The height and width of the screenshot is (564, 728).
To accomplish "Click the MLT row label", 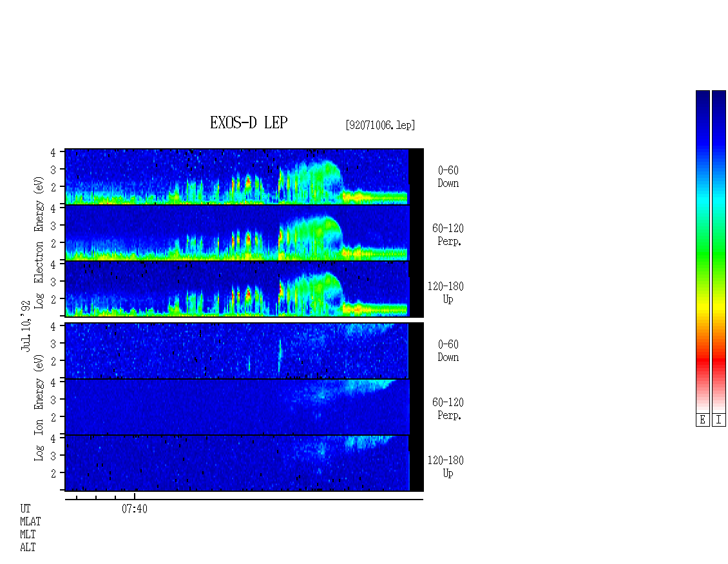I will pyautogui.click(x=28, y=535).
